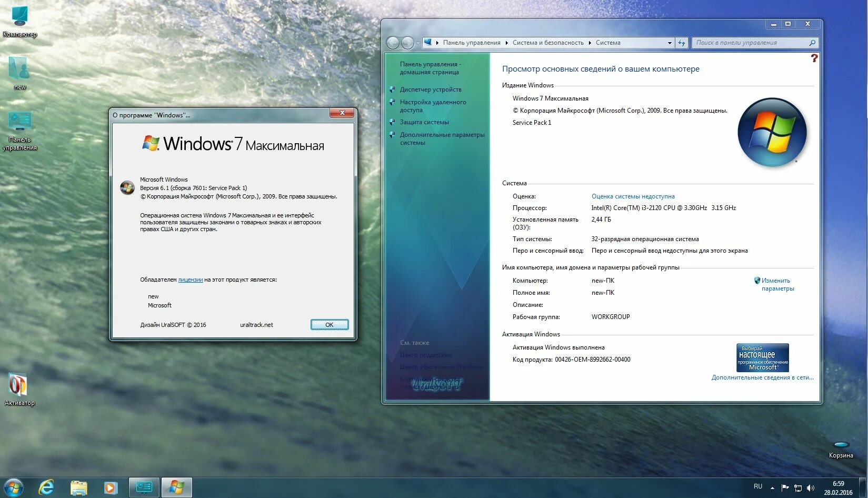Image resolution: width=868 pixels, height=498 pixels.
Task: Open Панель управления - домашняя страница link
Action: click(x=430, y=68)
